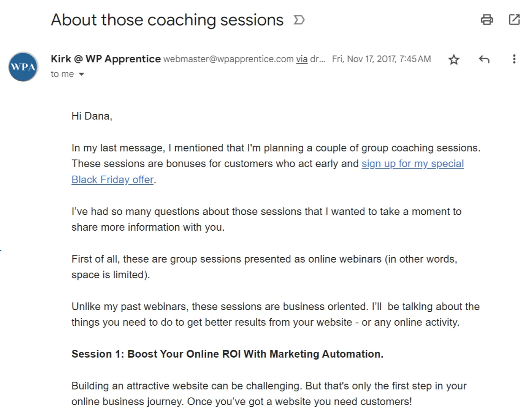Reply to Kirk's email

[x=484, y=59]
